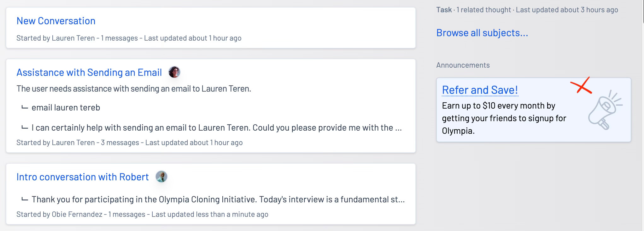This screenshot has width=644, height=231.
Task: Click the 'Thank you for participating' message preview
Action: click(218, 200)
